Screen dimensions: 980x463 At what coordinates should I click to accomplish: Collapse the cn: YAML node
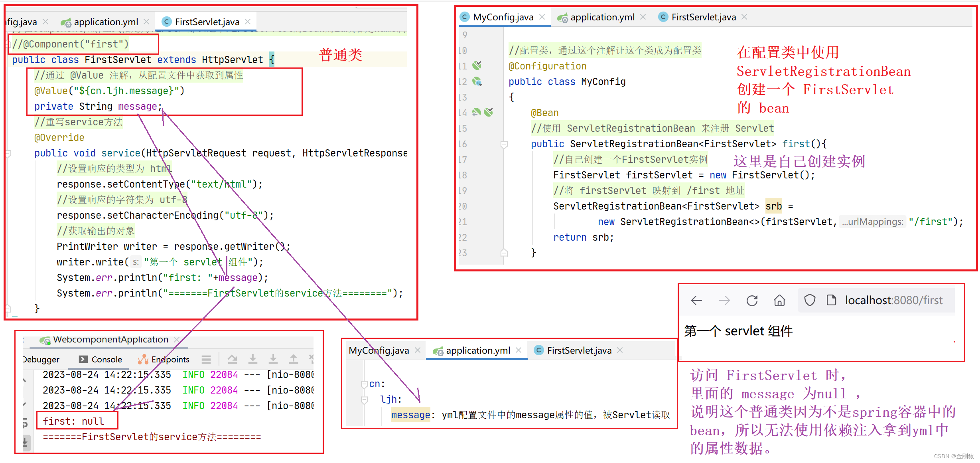[x=364, y=384]
